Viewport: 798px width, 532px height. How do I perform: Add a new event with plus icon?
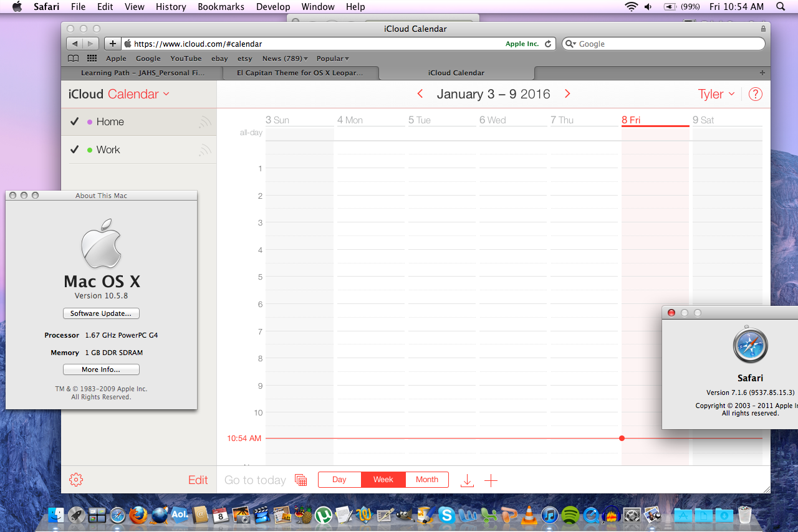point(491,480)
